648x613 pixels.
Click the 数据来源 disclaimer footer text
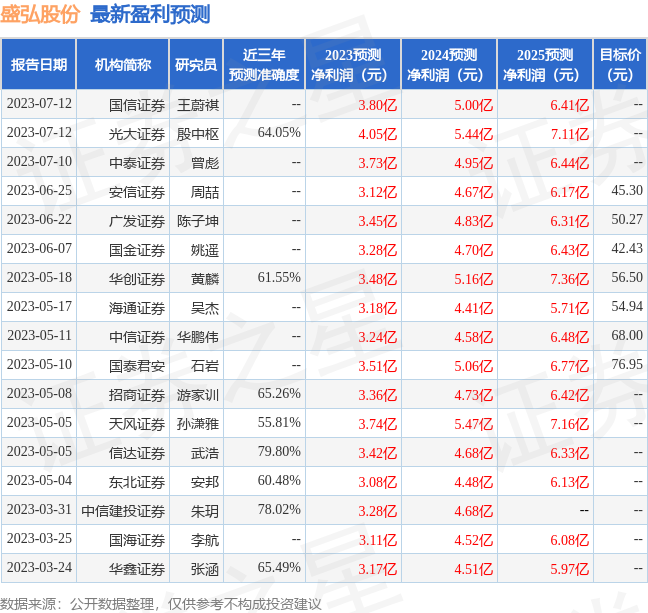pyautogui.click(x=161, y=604)
